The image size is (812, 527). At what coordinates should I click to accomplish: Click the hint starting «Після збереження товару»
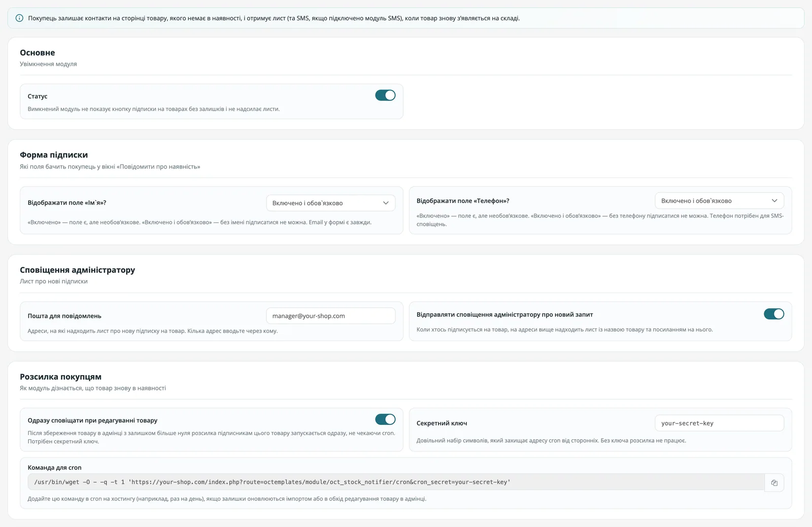click(x=211, y=438)
